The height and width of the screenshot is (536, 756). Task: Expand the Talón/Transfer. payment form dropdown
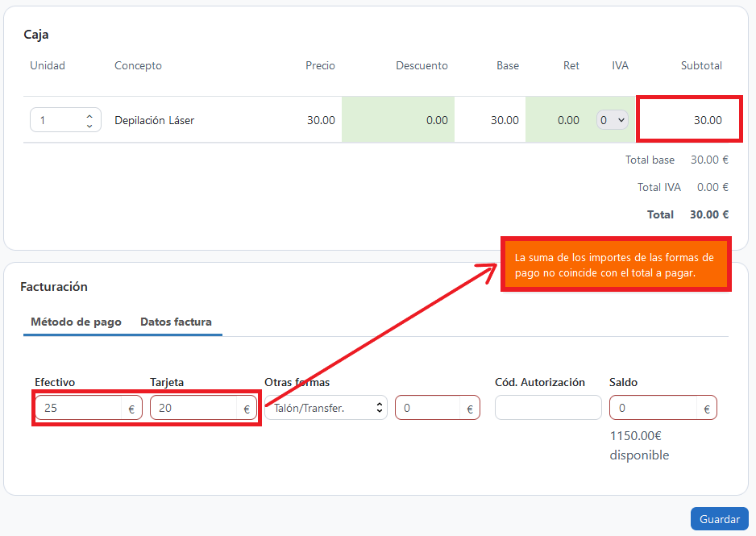(326, 408)
